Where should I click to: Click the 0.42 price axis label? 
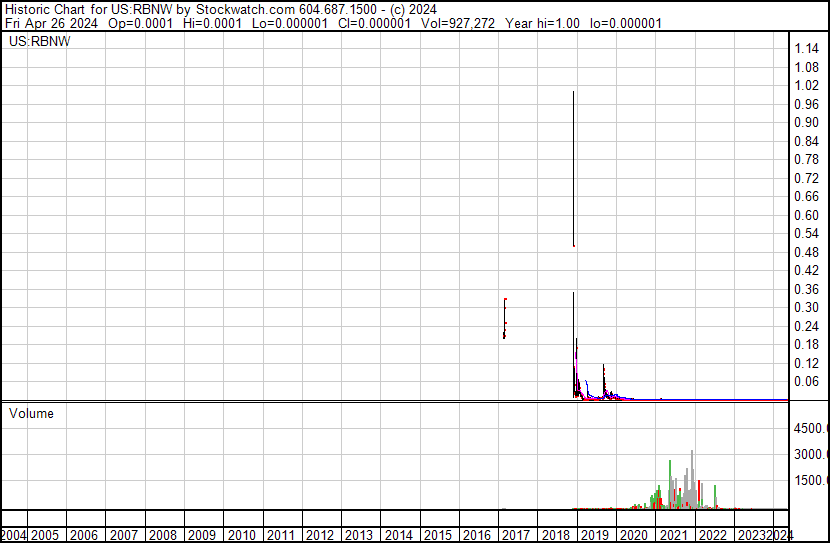[x=806, y=270]
